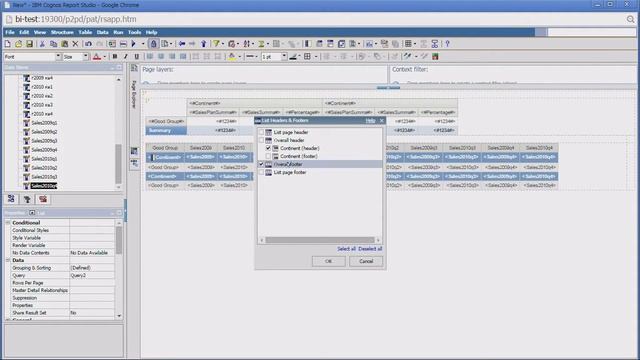This screenshot has width=640, height=360.
Task: Open the Toolbox tab icon
Action: pyautogui.click(x=43, y=199)
